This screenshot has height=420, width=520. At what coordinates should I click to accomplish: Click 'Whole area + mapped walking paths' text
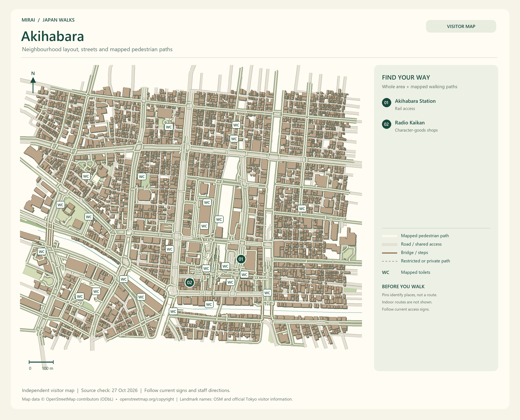(420, 87)
